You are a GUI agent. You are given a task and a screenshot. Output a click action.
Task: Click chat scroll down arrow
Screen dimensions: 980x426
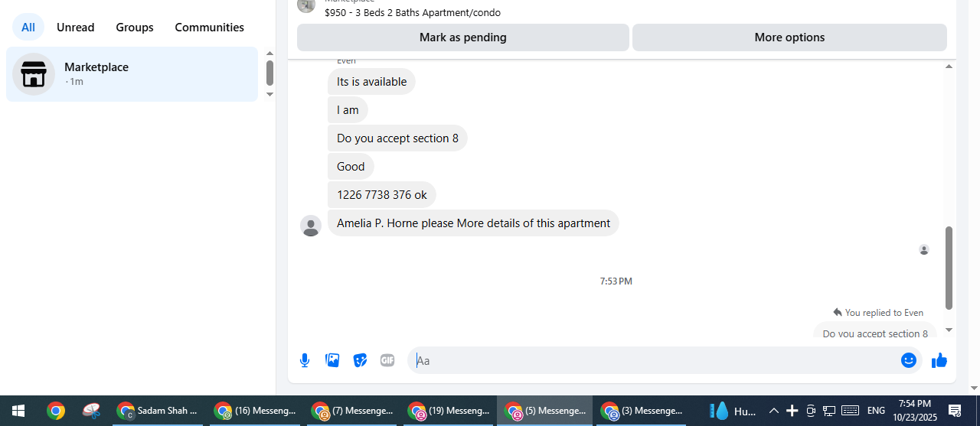pyautogui.click(x=949, y=330)
